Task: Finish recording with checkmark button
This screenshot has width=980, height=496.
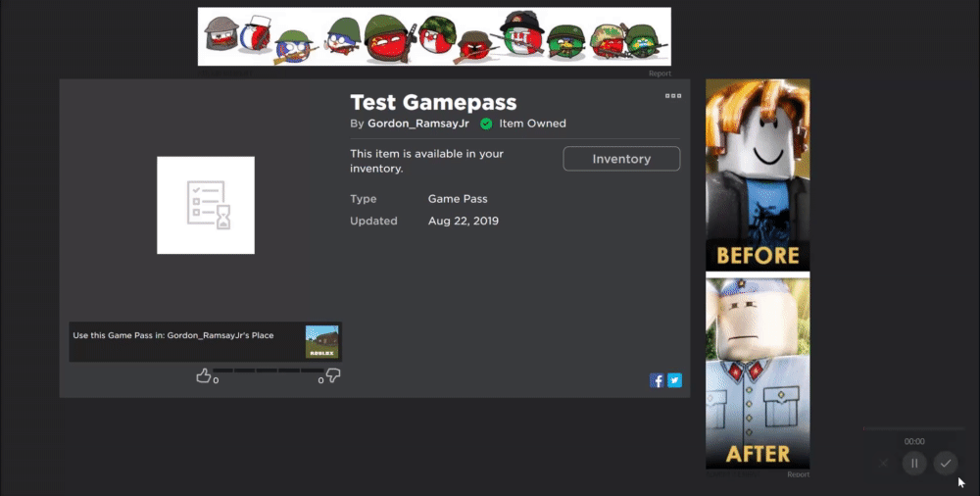Action: coord(946,464)
